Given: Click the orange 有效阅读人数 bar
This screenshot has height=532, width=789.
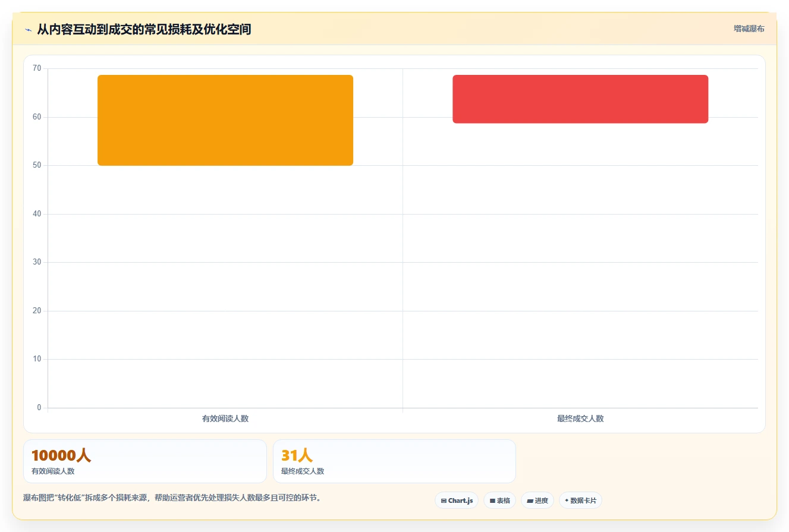Looking at the screenshot, I should (x=225, y=120).
